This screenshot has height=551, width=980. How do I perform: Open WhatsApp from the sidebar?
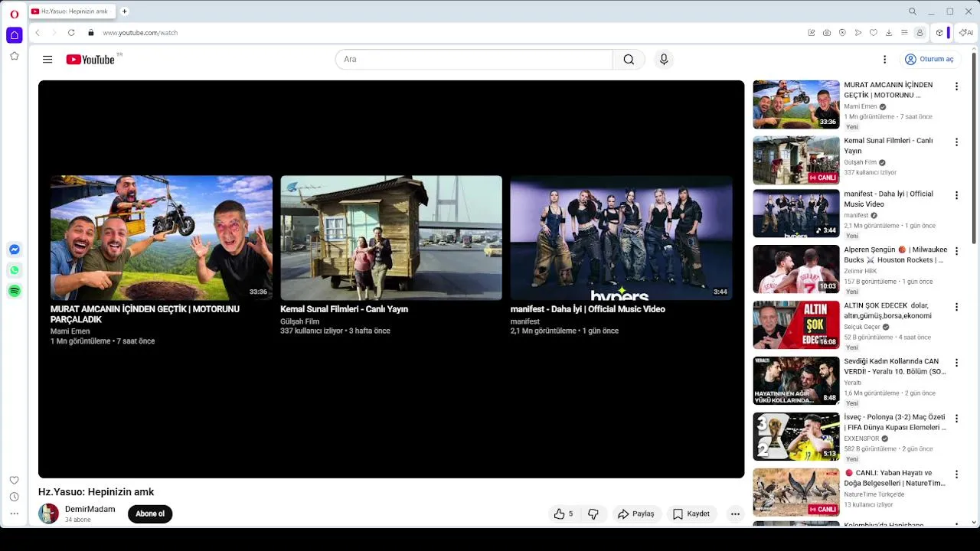(14, 270)
